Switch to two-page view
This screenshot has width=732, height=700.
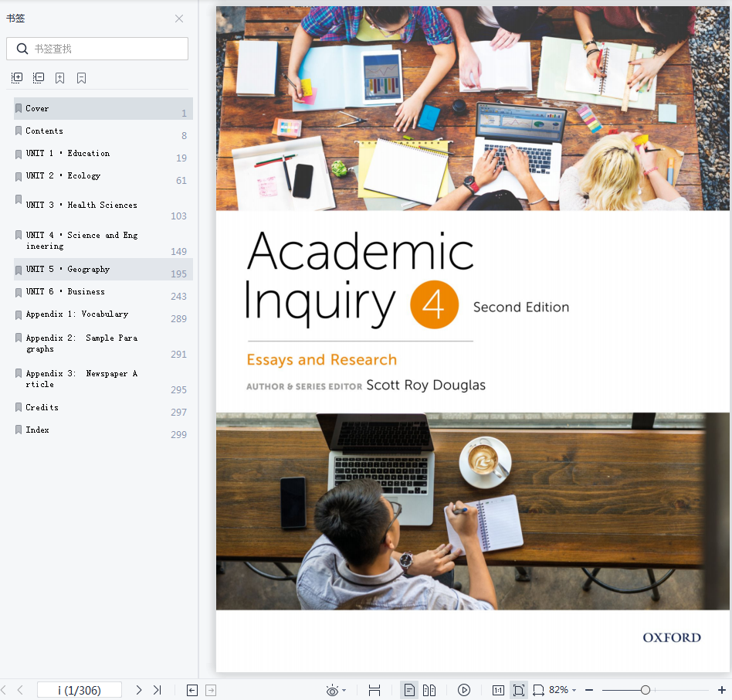point(429,690)
